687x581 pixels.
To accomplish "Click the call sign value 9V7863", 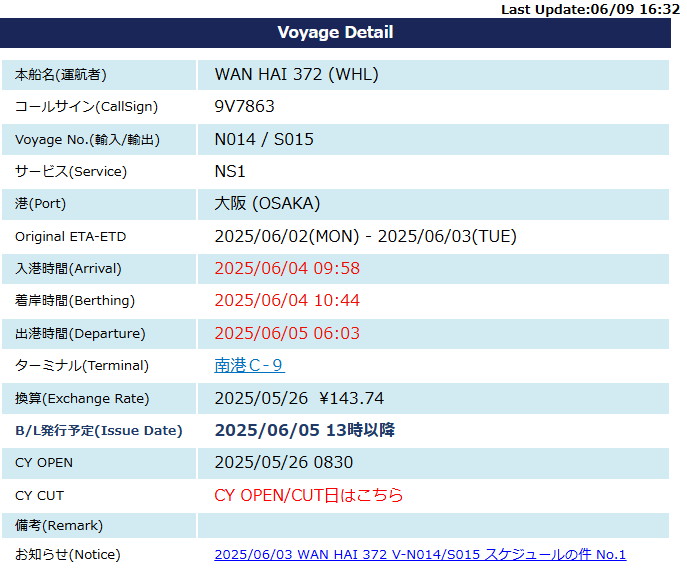I will click(x=244, y=106).
